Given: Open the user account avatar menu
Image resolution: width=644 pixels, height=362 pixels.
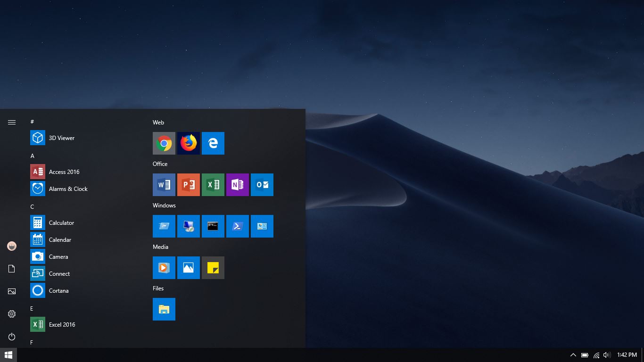Looking at the screenshot, I should click(12, 246).
